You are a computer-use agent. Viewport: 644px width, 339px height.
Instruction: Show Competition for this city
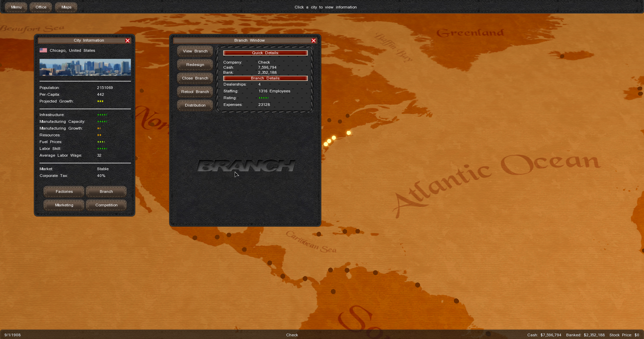[x=106, y=205]
